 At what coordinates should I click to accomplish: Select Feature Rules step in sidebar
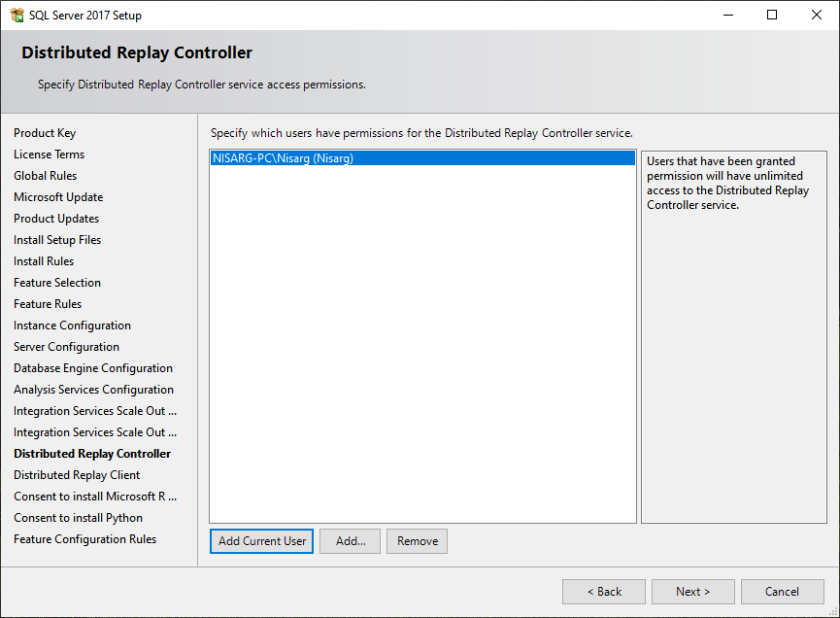pos(48,304)
